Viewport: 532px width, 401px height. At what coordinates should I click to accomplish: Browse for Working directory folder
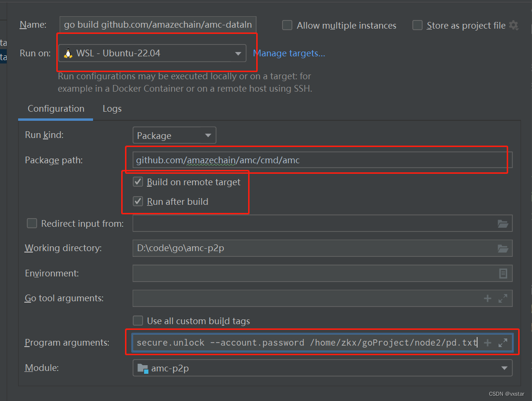coord(502,248)
